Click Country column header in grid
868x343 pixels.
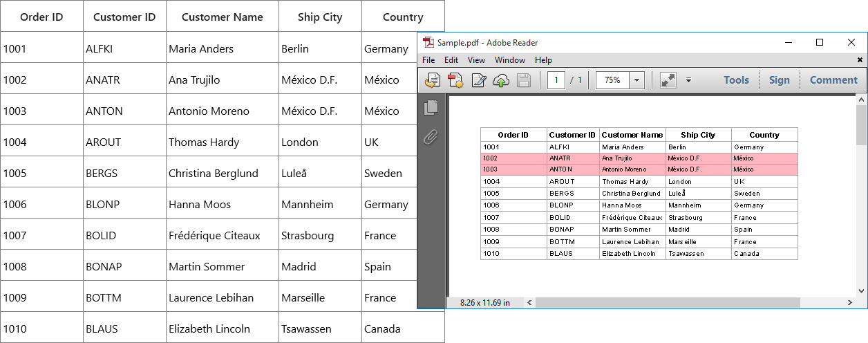pos(403,17)
